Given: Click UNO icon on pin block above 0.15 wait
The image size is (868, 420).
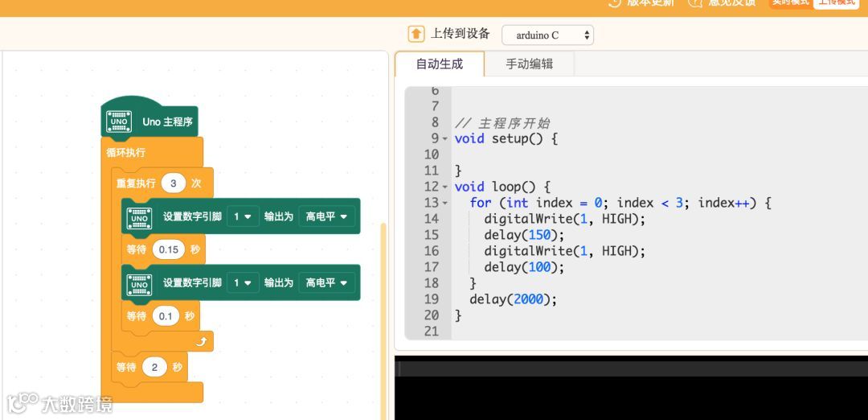Looking at the screenshot, I should click(140, 219).
